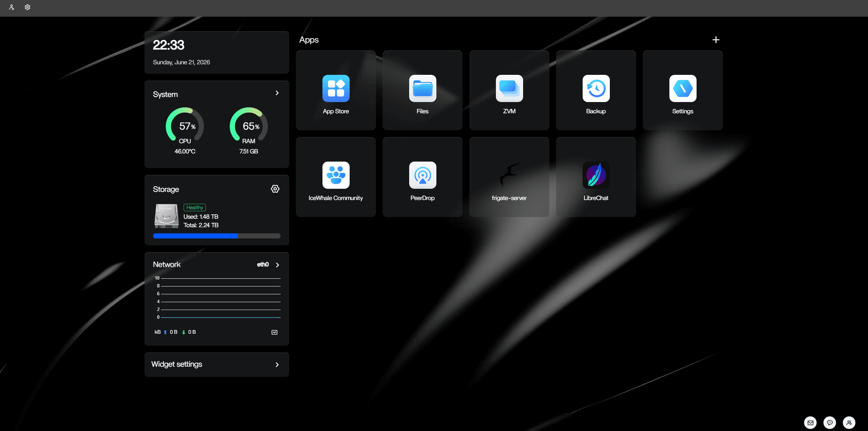Expand the System widget details

[x=277, y=93]
